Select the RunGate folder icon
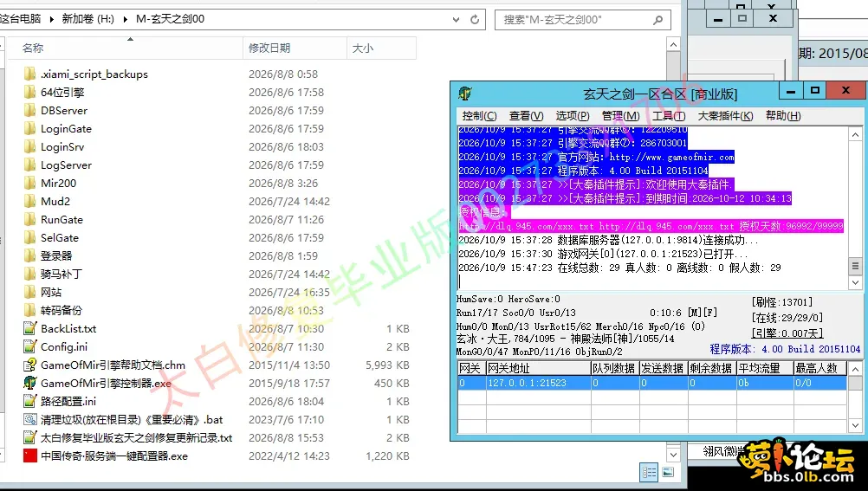 pyautogui.click(x=30, y=220)
